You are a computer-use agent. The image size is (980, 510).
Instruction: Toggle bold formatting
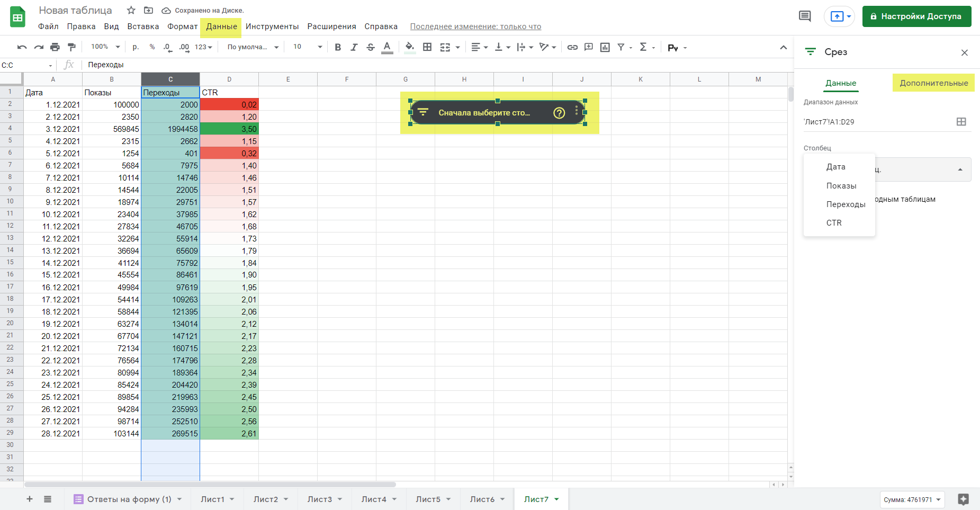click(338, 47)
